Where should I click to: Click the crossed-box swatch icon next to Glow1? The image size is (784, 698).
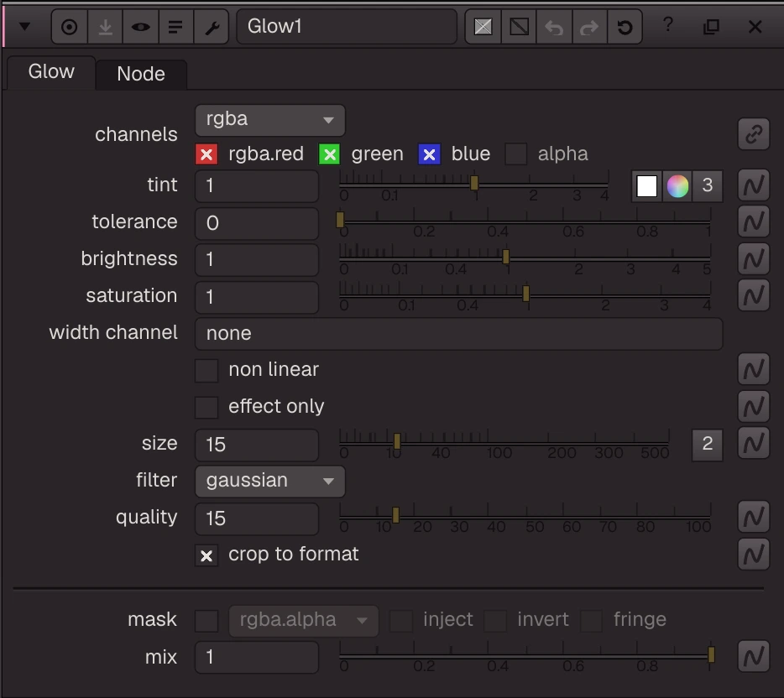click(483, 27)
